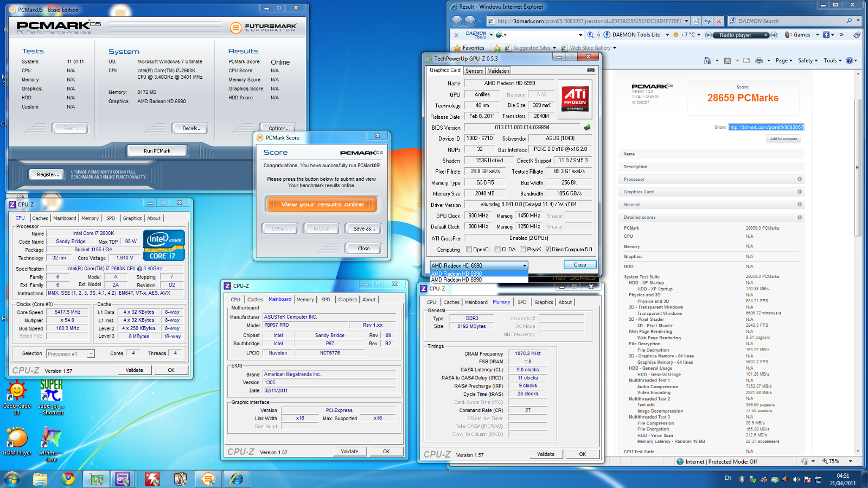Open the Radio player dropdown

(x=766, y=35)
